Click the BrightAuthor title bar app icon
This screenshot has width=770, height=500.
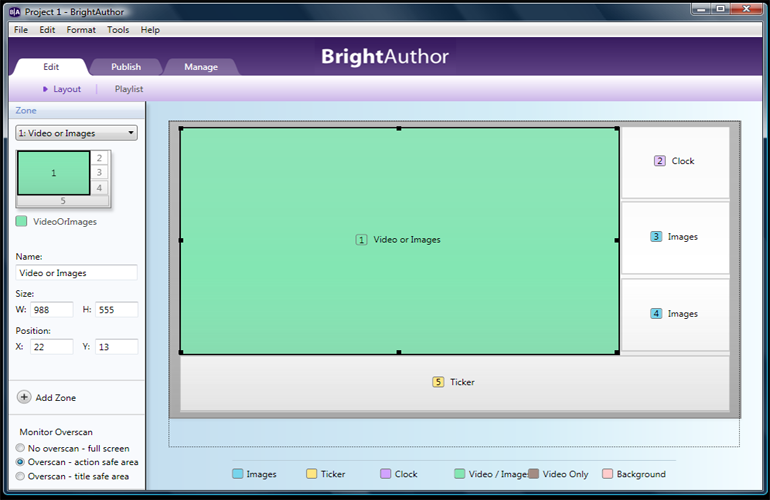click(x=15, y=10)
